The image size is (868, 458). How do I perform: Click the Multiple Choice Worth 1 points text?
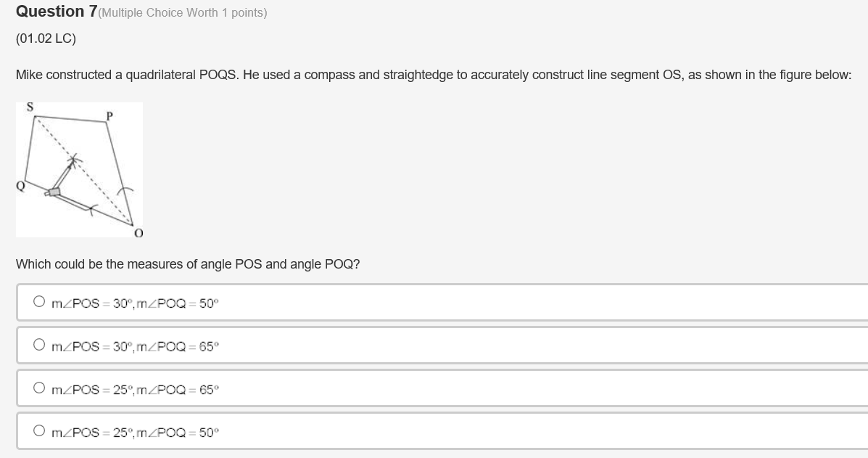point(180,12)
